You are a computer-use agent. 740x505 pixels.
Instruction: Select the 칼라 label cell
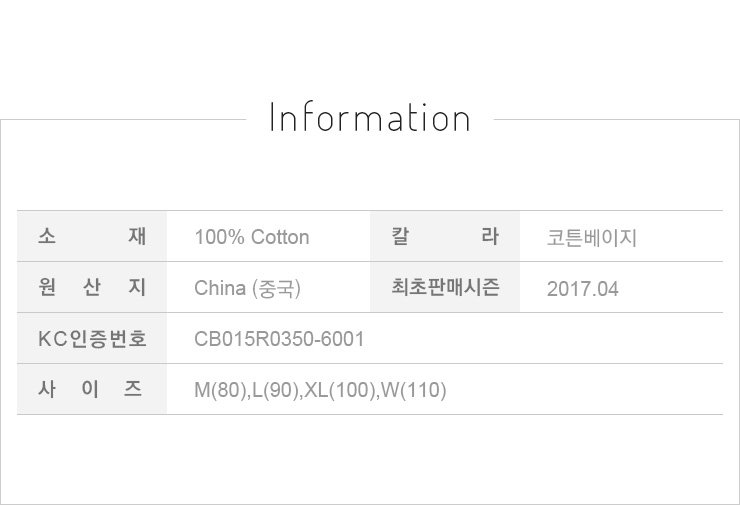point(445,237)
